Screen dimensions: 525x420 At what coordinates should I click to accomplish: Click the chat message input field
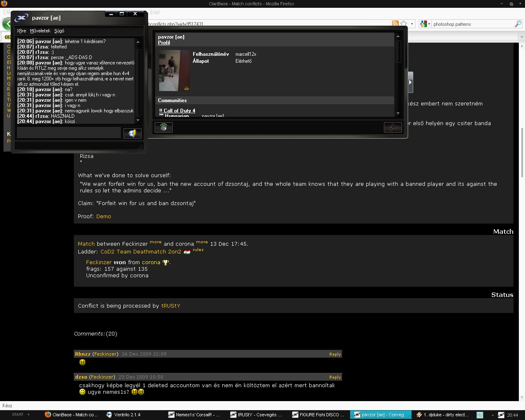[x=68, y=132]
